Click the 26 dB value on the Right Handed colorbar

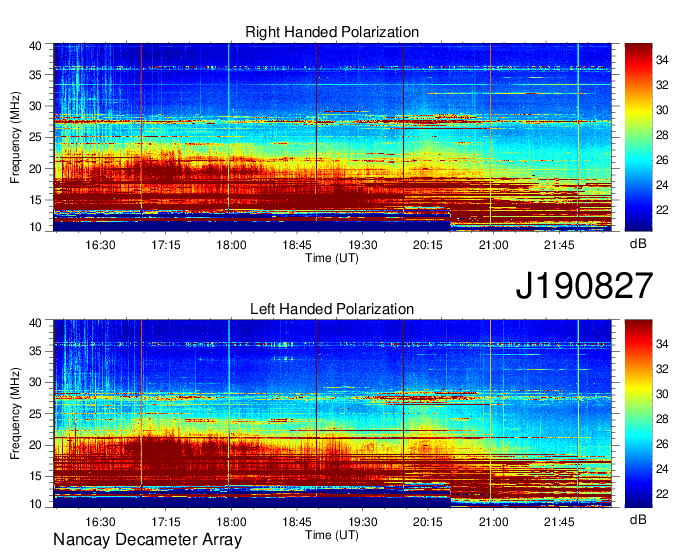click(x=662, y=160)
